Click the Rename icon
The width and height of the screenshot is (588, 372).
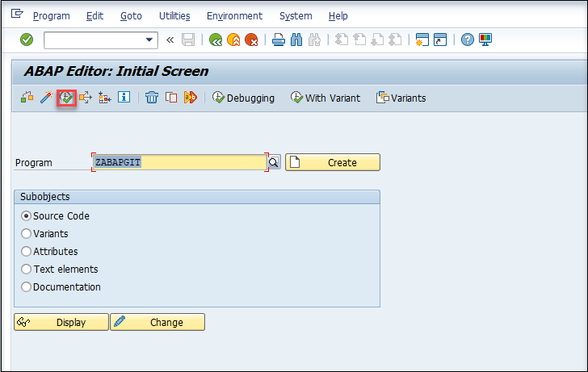(x=191, y=98)
